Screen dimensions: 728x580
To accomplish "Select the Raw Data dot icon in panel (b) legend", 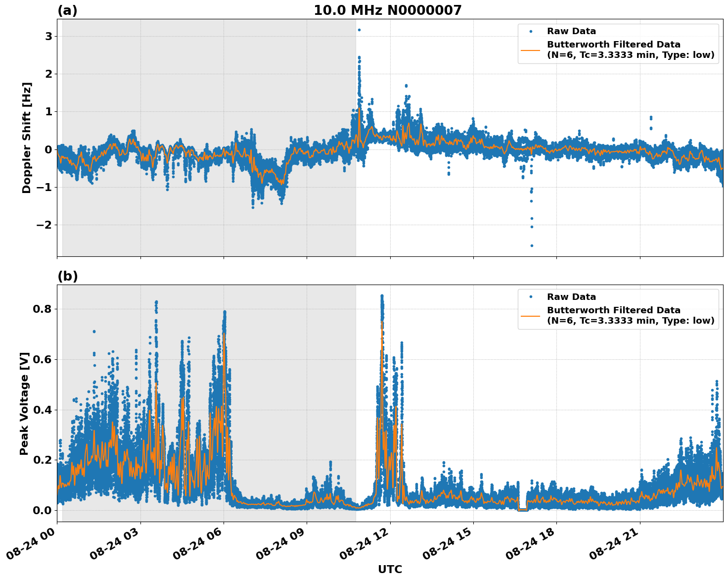I will (x=532, y=295).
